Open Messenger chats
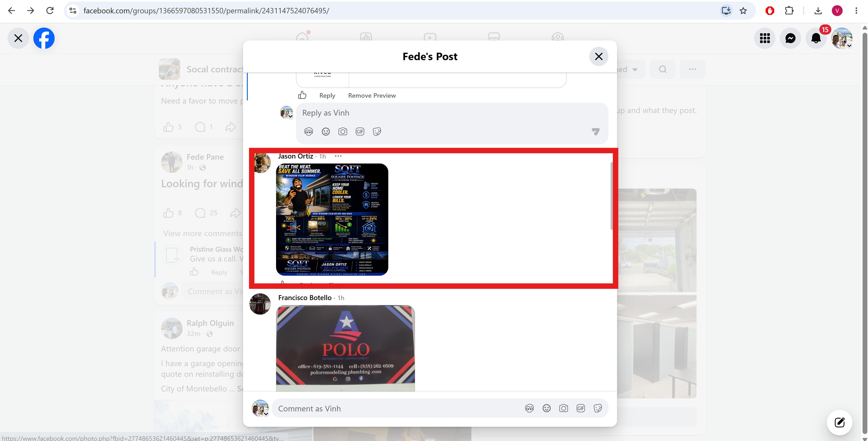 coord(791,38)
